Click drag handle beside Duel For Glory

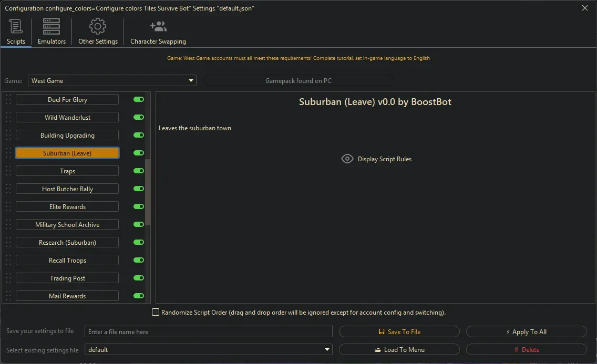[8, 99]
